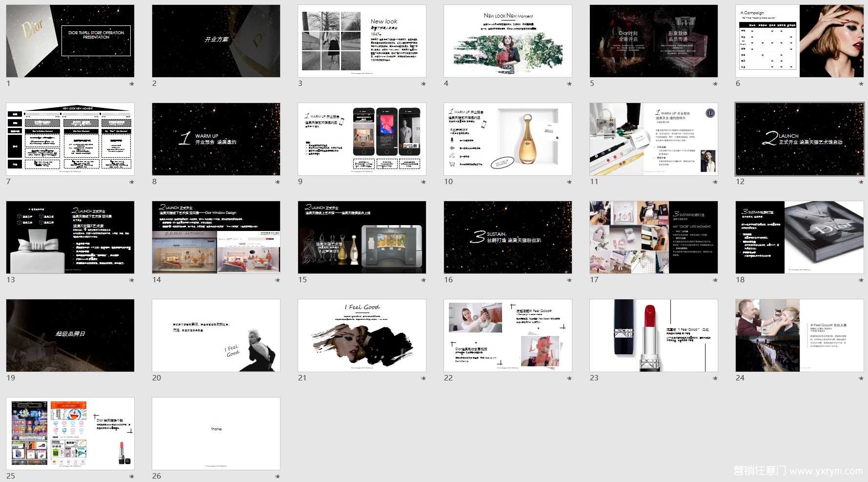Click the transition star icon under slide 12
This screenshot has width=868, height=482.
click(x=861, y=182)
